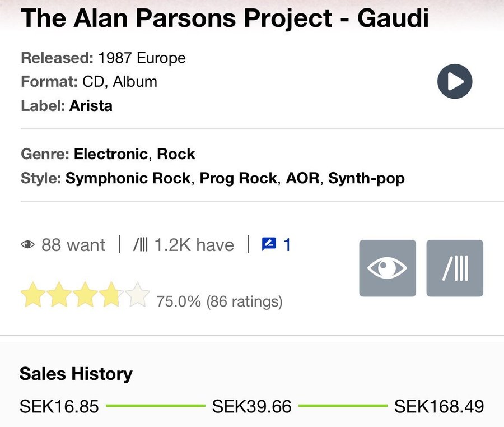Play the Gaudi album preview
This screenshot has width=504, height=427.
(x=455, y=81)
